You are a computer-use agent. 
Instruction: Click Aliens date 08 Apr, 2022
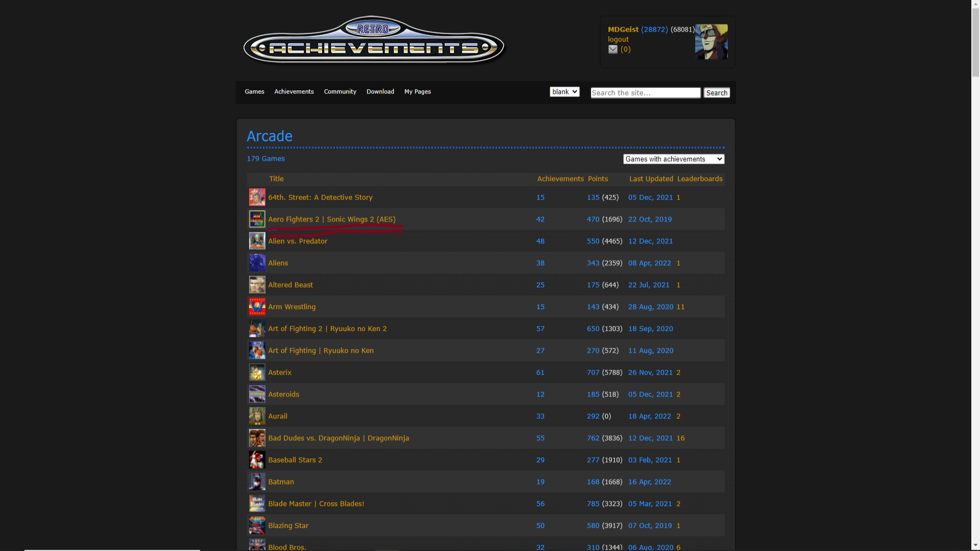pos(650,263)
